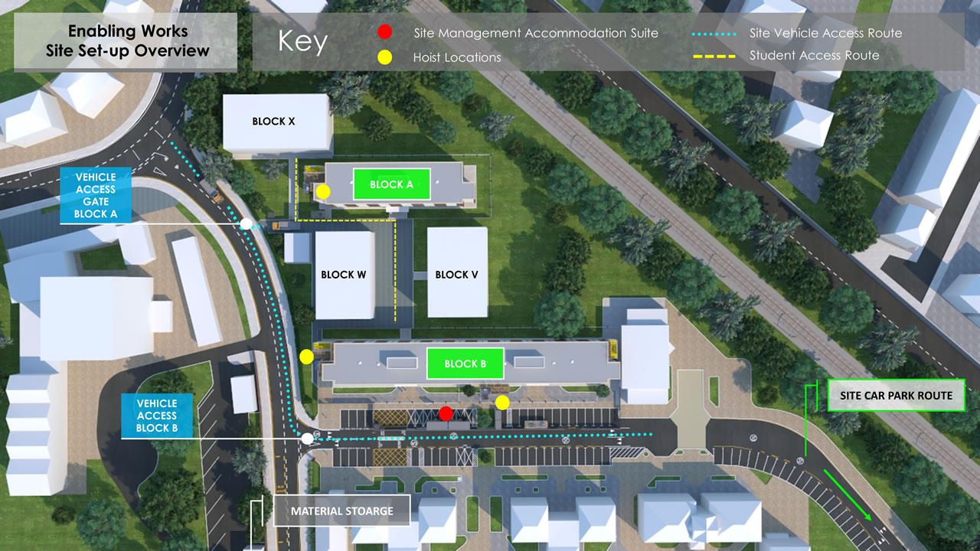Click the white gate marker for Block A access
The image size is (980, 551).
(x=247, y=223)
